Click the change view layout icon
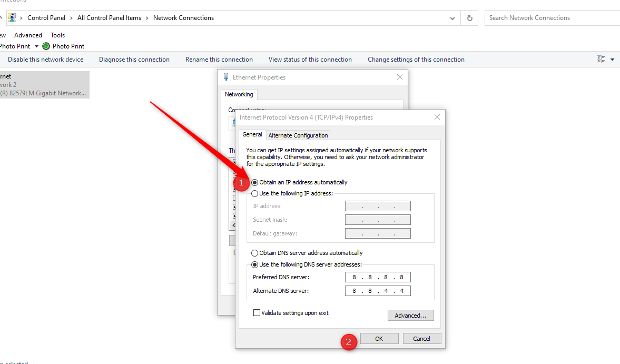This screenshot has width=620, height=364. coord(601,60)
